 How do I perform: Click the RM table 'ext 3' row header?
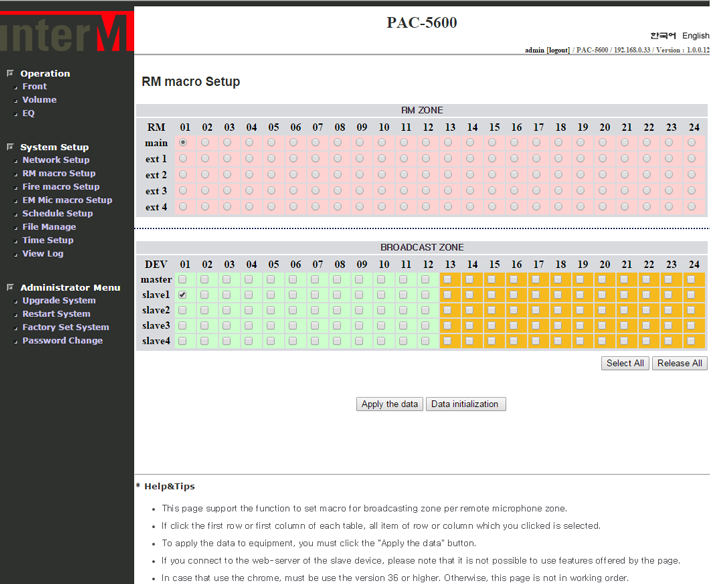[156, 191]
